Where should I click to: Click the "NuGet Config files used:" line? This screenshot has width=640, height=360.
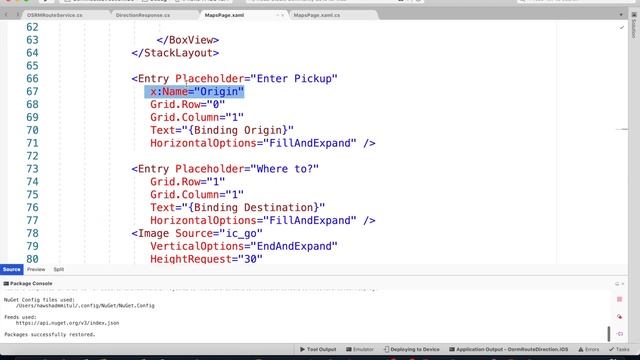click(39, 300)
